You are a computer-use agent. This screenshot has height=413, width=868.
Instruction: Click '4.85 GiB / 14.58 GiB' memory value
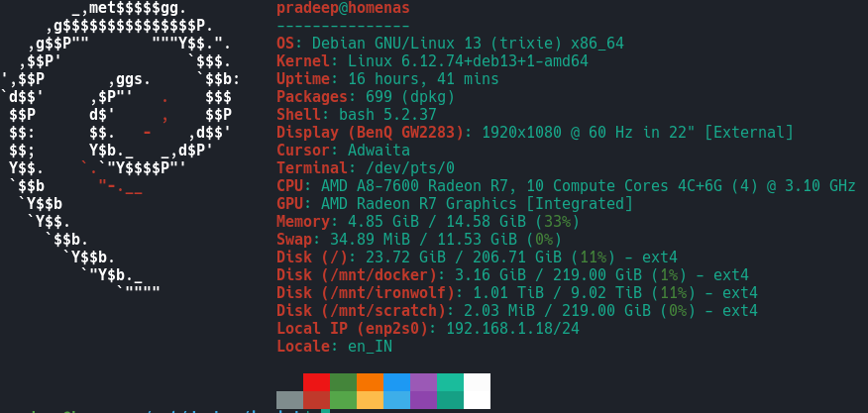pos(437,222)
